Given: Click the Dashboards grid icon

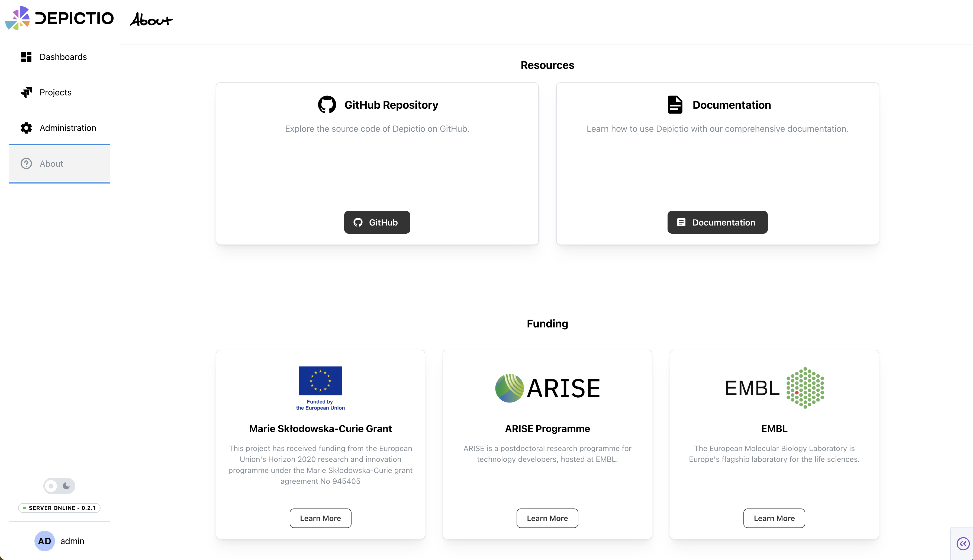Looking at the screenshot, I should (x=26, y=57).
